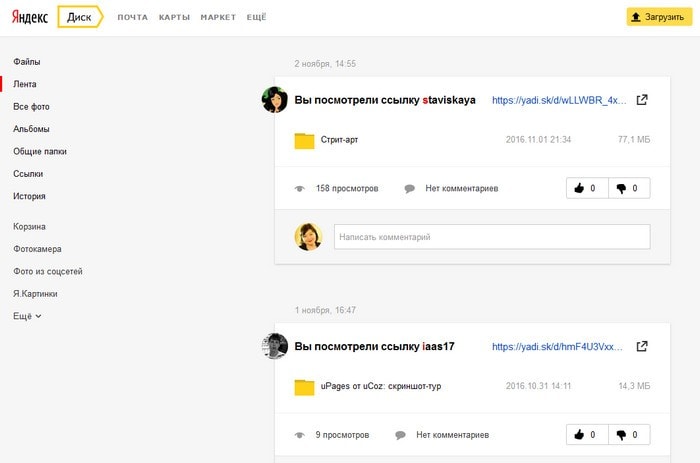Click Вы посмотрели ссылку staviskaya heading
This screenshot has width=700, height=463.
click(385, 100)
